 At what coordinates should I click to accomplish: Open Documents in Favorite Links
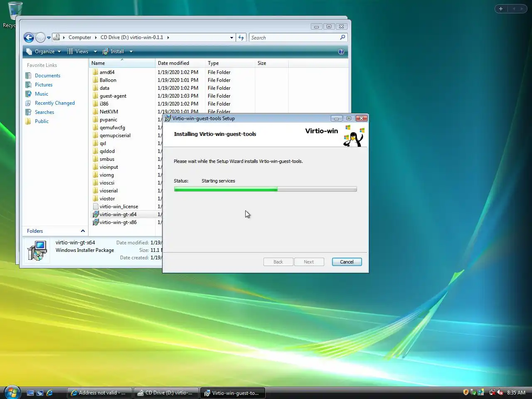point(47,76)
